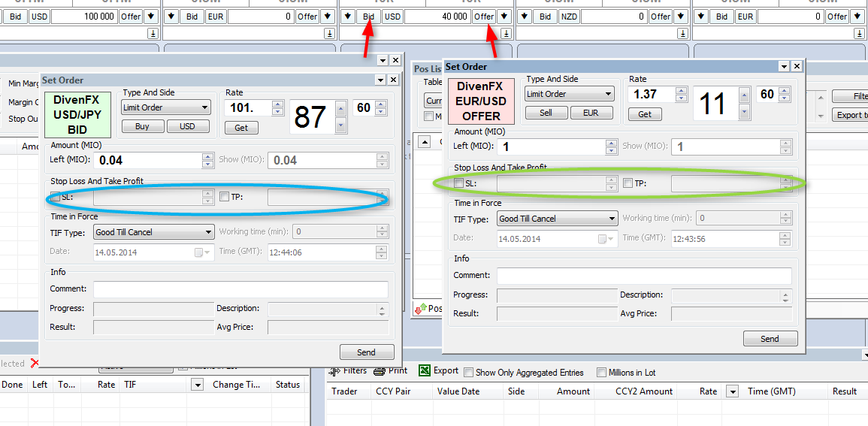Image resolution: width=868 pixels, height=426 pixels.
Task: Click Comment field in USD/JPY order
Action: pos(240,289)
